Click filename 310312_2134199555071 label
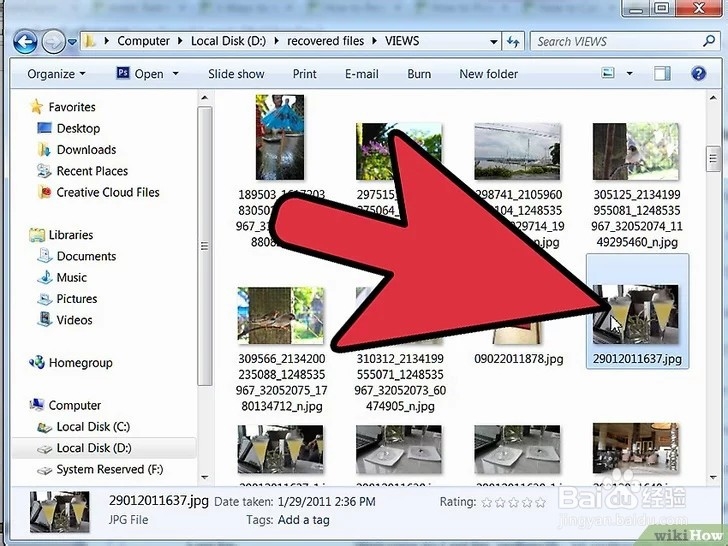728x546 pixels. point(400,382)
